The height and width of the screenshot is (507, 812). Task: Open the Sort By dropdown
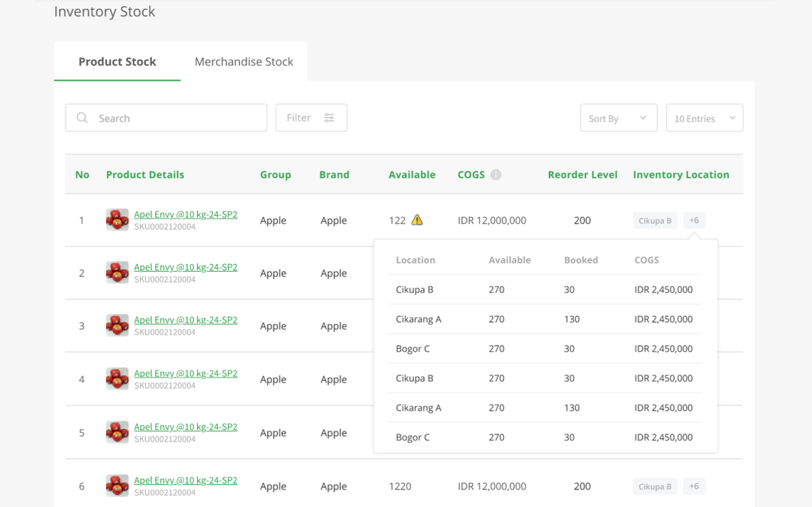click(618, 118)
